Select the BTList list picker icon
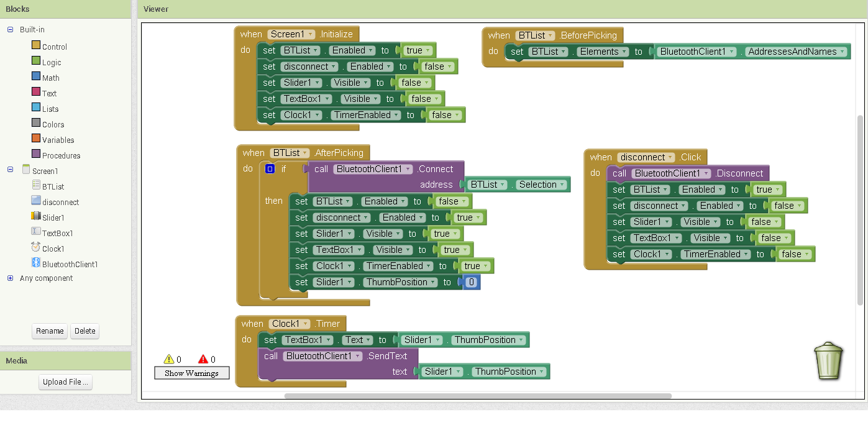Image resolution: width=868 pixels, height=448 pixels. point(36,185)
